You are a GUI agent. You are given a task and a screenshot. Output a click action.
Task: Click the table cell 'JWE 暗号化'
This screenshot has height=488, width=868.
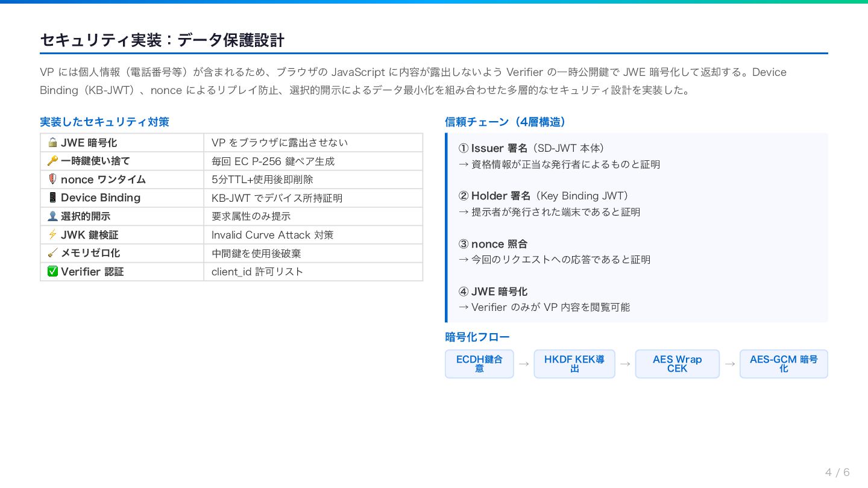click(122, 143)
